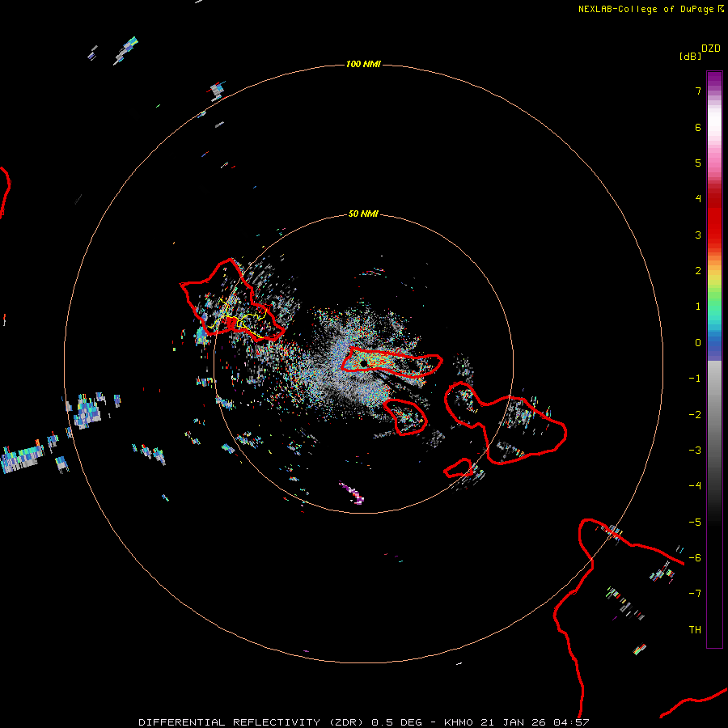Image resolution: width=728 pixels, height=728 pixels.
Task: Click the TH label below the scale
Action: (695, 630)
